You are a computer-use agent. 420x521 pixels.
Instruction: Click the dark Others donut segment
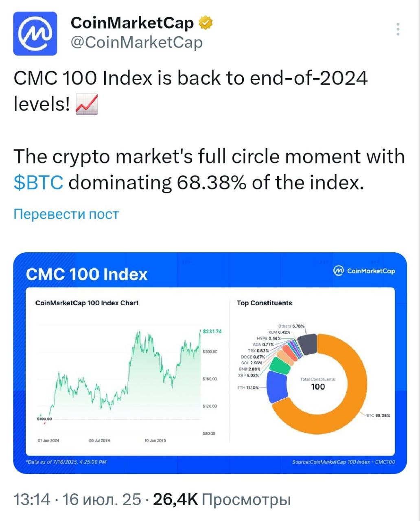307,344
